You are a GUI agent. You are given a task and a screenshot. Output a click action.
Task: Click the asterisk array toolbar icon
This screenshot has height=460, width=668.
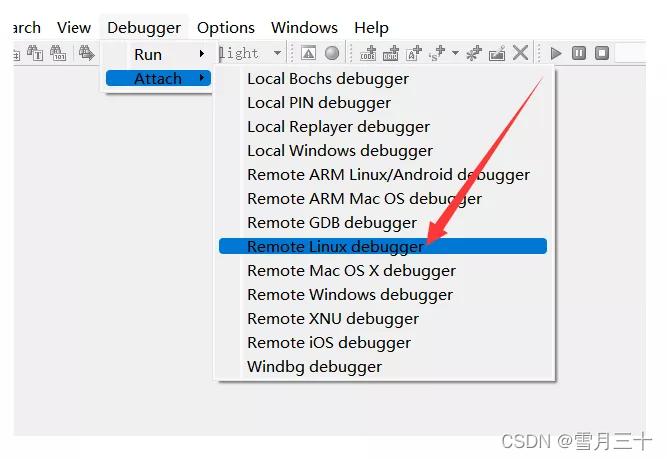point(474,53)
